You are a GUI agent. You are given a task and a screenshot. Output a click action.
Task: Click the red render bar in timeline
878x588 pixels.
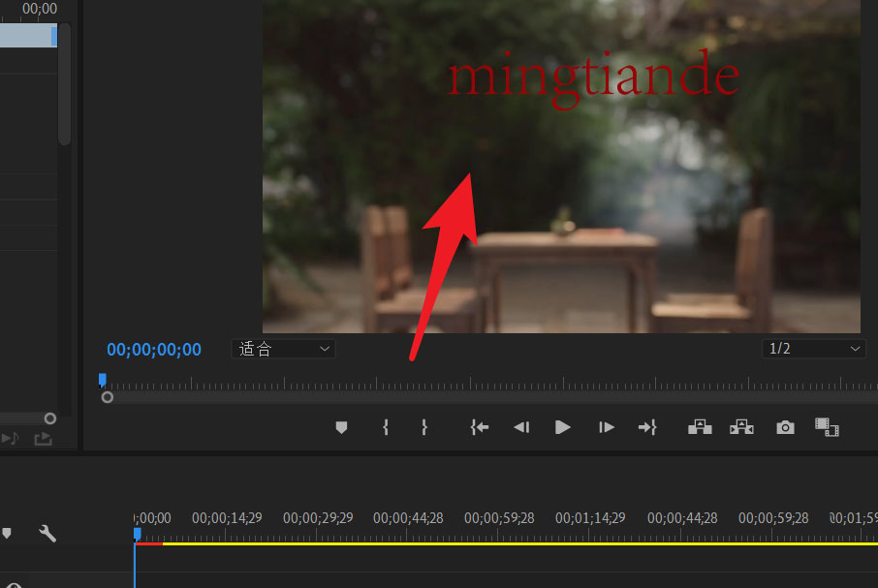pyautogui.click(x=149, y=543)
